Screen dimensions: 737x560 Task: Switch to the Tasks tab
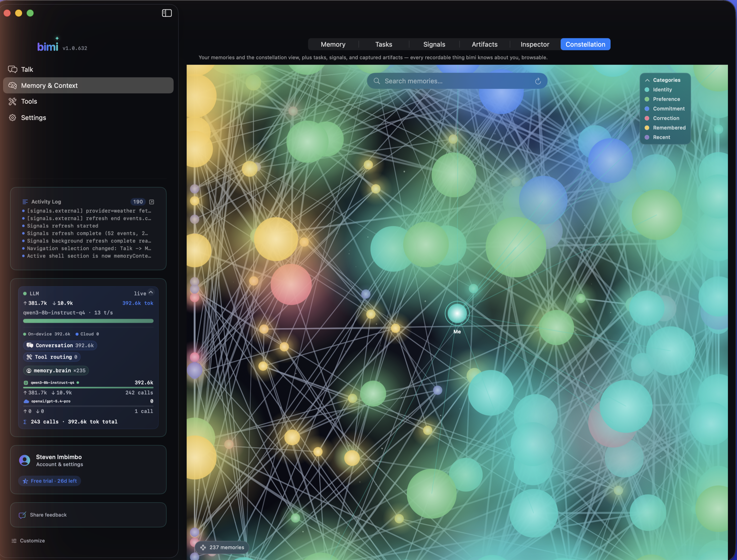(x=384, y=44)
